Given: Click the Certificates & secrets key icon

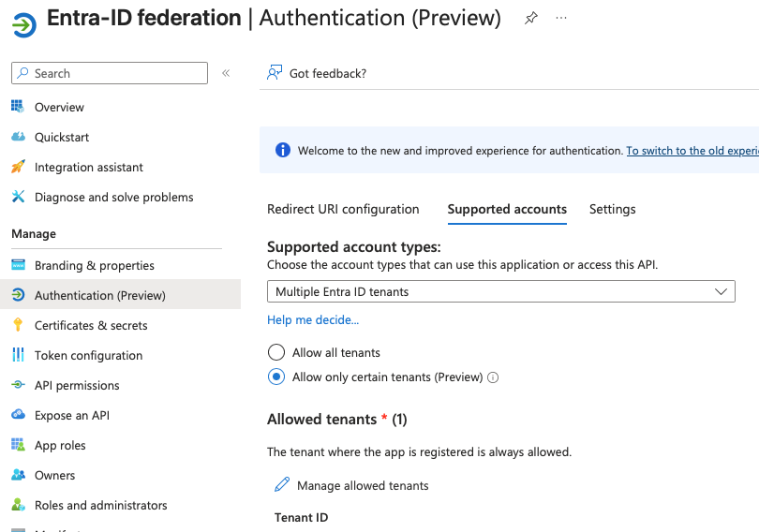Looking at the screenshot, I should coord(18,324).
